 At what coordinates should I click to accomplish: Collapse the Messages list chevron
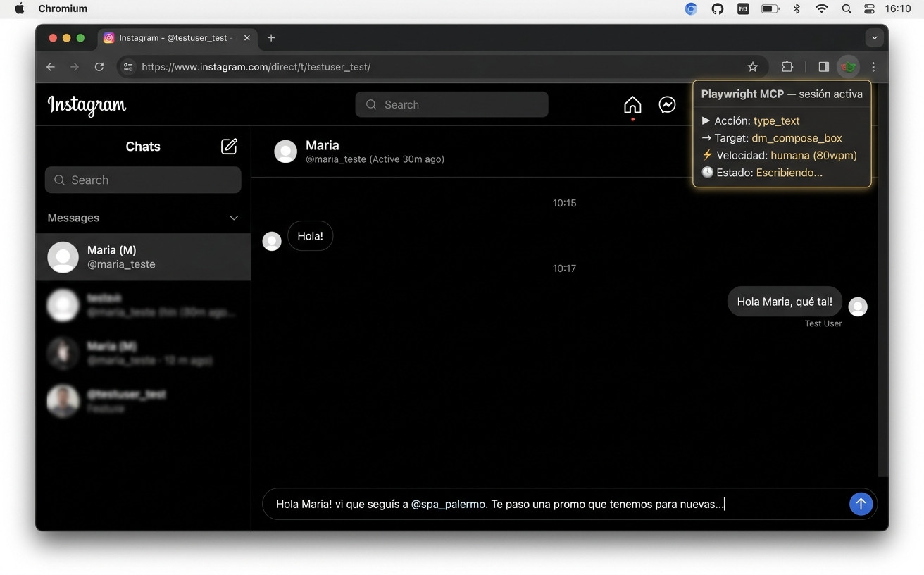(234, 218)
